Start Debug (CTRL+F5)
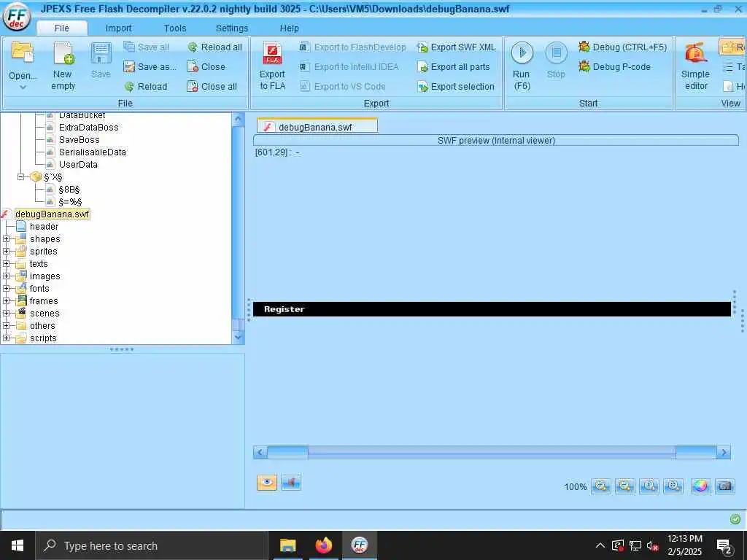This screenshot has width=747, height=560. tap(623, 47)
